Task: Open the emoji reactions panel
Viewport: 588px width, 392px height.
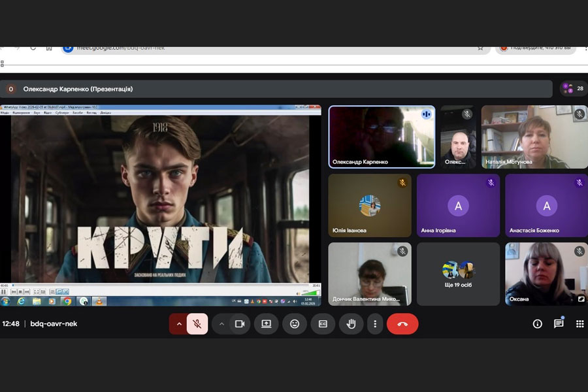Action: [295, 324]
